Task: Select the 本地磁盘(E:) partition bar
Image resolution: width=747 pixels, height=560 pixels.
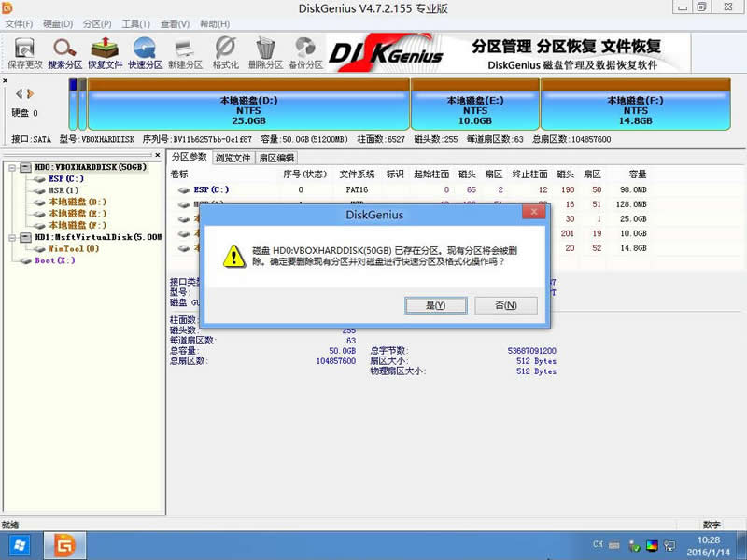Action: click(x=474, y=107)
